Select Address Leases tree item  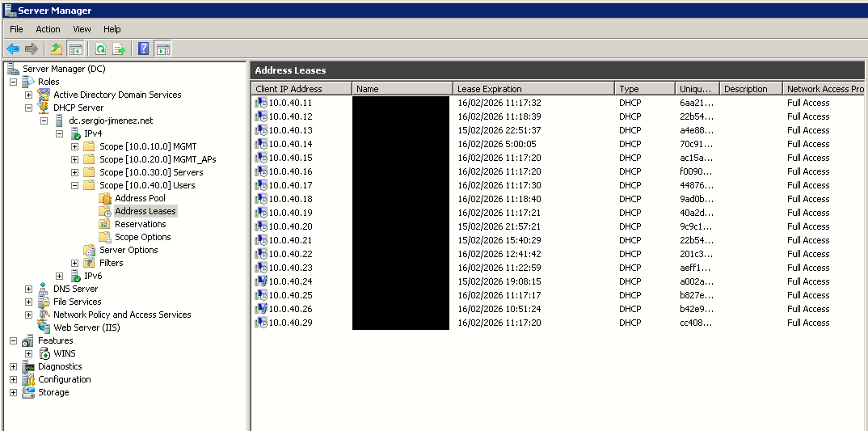145,211
